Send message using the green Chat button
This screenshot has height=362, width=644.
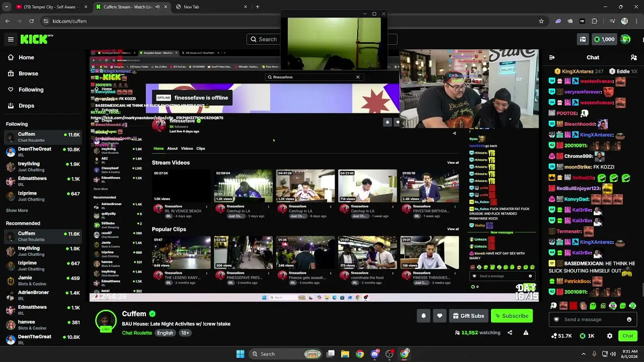(628, 336)
